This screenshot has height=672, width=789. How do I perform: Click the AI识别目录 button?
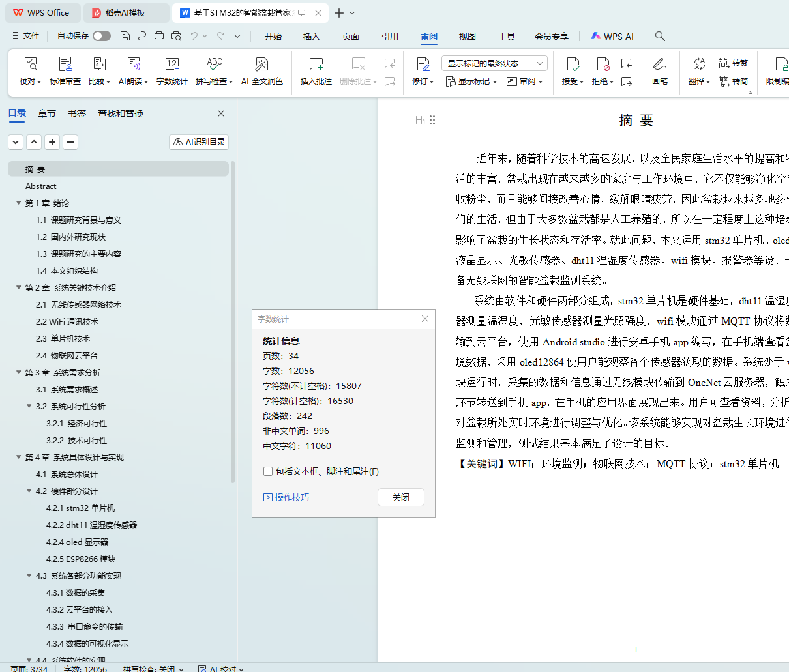coord(199,141)
